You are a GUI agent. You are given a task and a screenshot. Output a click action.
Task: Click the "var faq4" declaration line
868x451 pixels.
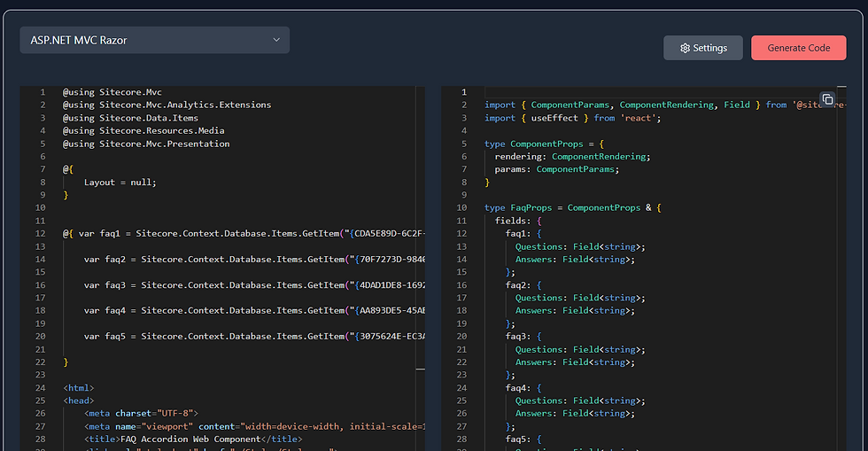coord(254,311)
